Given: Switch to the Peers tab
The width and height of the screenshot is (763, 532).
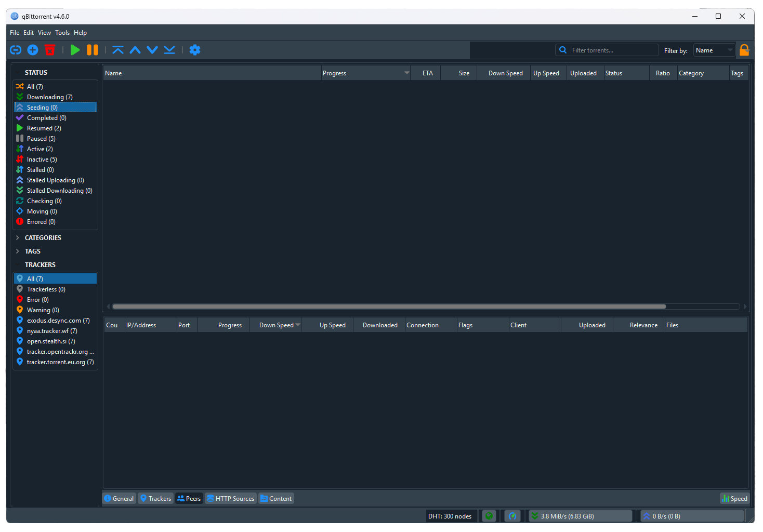Looking at the screenshot, I should click(189, 499).
